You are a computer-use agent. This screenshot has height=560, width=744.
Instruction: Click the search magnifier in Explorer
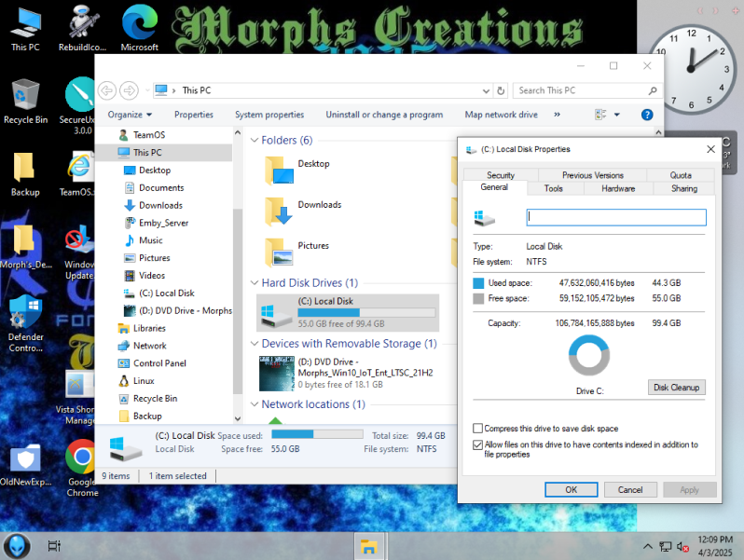(x=653, y=90)
